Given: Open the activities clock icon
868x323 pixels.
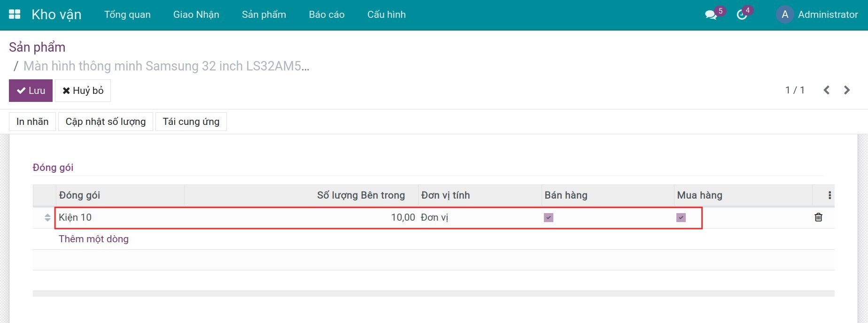Looking at the screenshot, I should (x=742, y=15).
